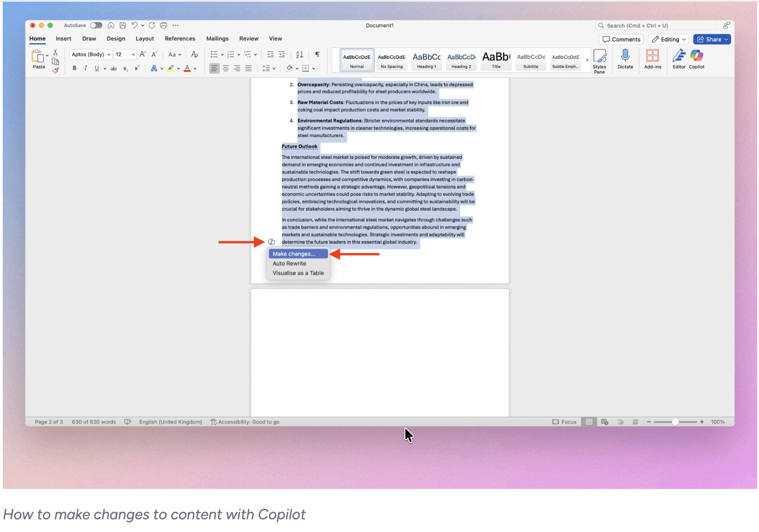The width and height of the screenshot is (759, 532).
Task: Open the Add-ins panel
Action: 652,60
